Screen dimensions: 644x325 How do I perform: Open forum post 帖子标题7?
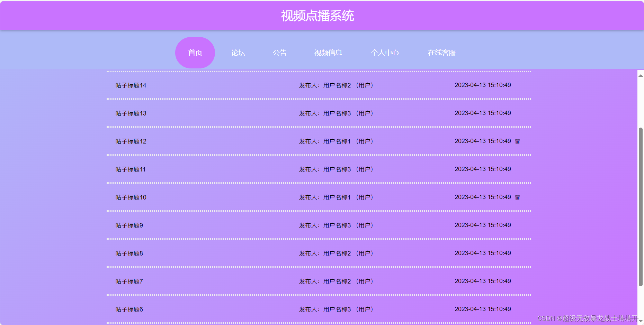click(x=129, y=281)
